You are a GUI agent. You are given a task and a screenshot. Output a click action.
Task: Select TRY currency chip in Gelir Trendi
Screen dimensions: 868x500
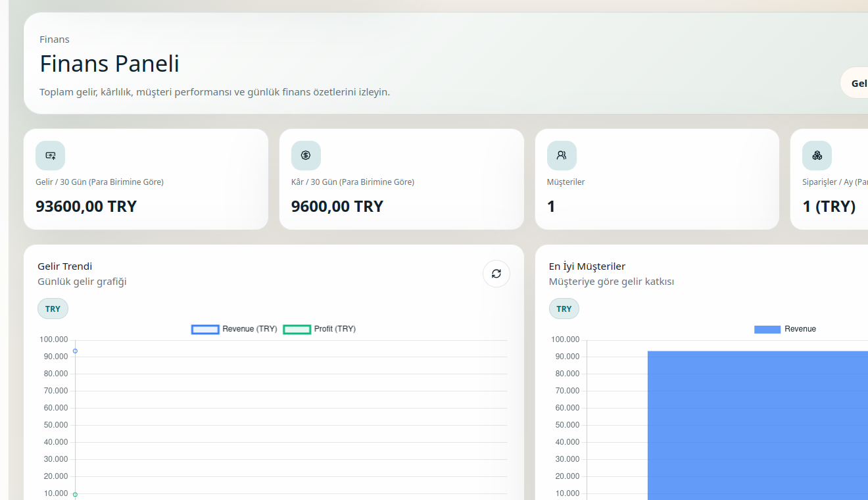[53, 309]
